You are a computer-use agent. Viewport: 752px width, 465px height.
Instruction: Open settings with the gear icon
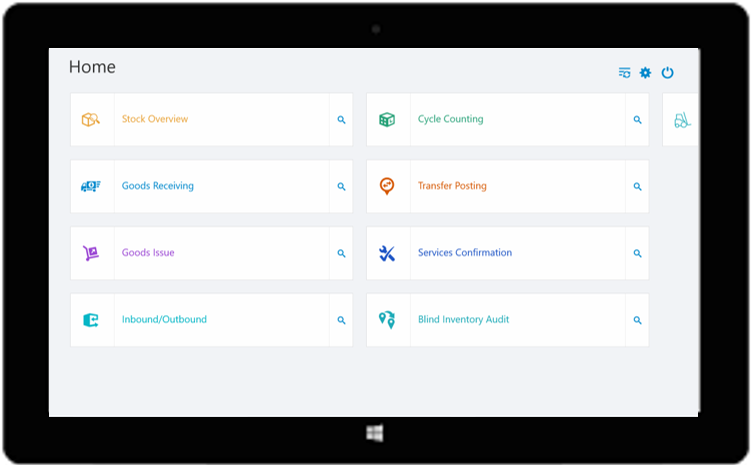[645, 73]
